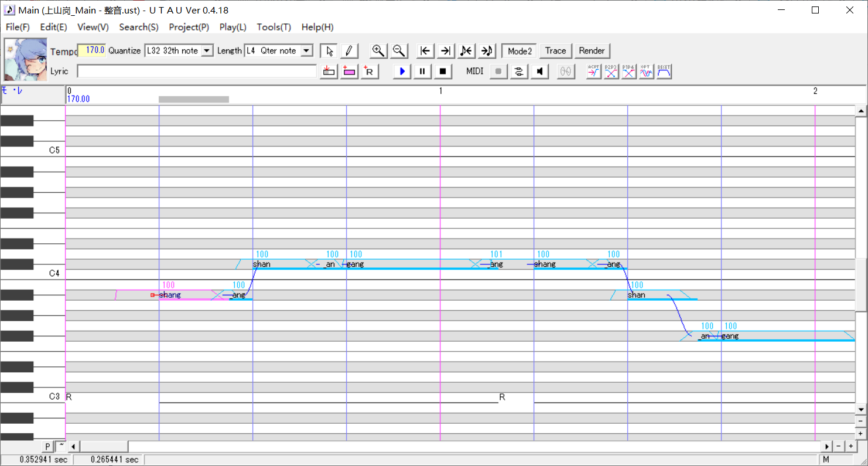Click in the Lyric input field
The width and height of the screenshot is (868, 466).
click(x=196, y=72)
